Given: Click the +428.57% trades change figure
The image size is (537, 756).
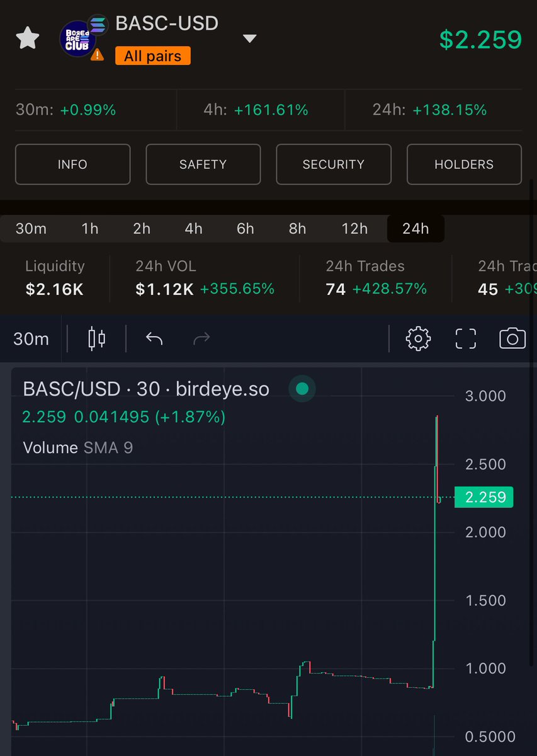Looking at the screenshot, I should coord(390,290).
